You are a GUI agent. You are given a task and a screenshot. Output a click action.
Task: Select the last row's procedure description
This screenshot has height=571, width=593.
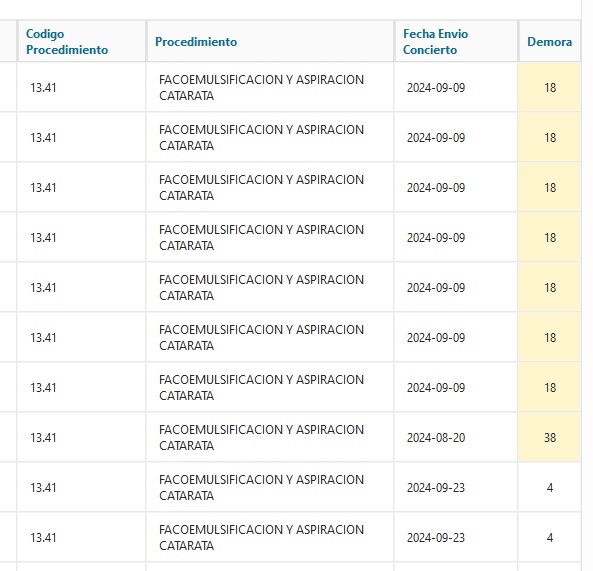(261, 537)
